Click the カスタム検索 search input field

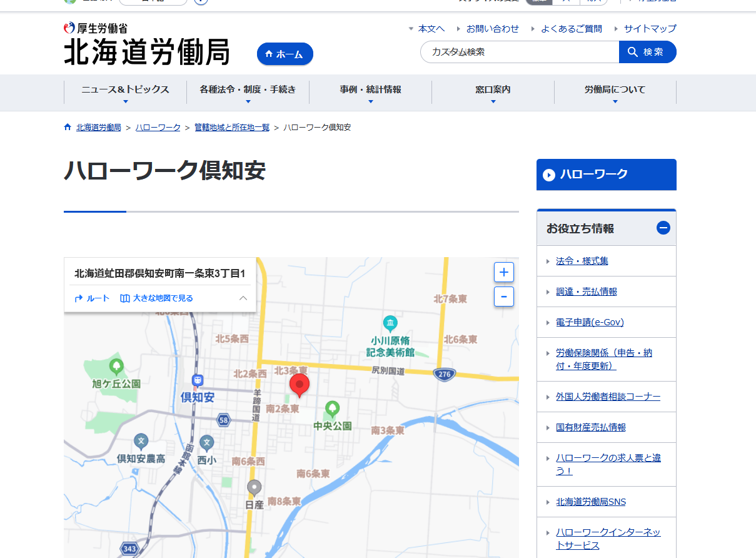point(519,52)
